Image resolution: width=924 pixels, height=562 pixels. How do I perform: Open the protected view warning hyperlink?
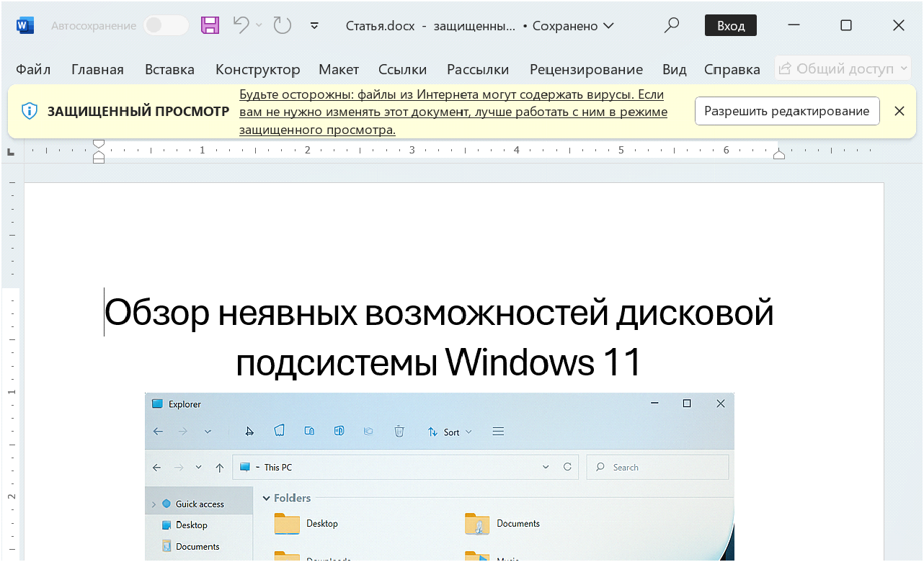click(450, 112)
